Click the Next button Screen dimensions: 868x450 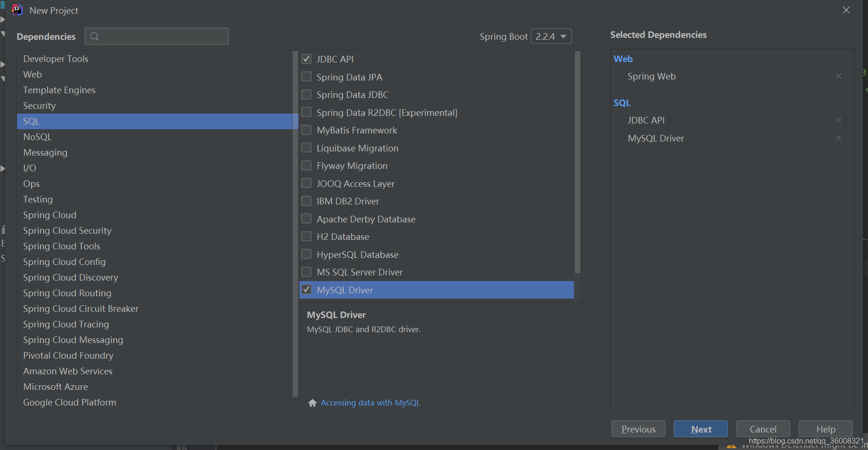point(701,429)
